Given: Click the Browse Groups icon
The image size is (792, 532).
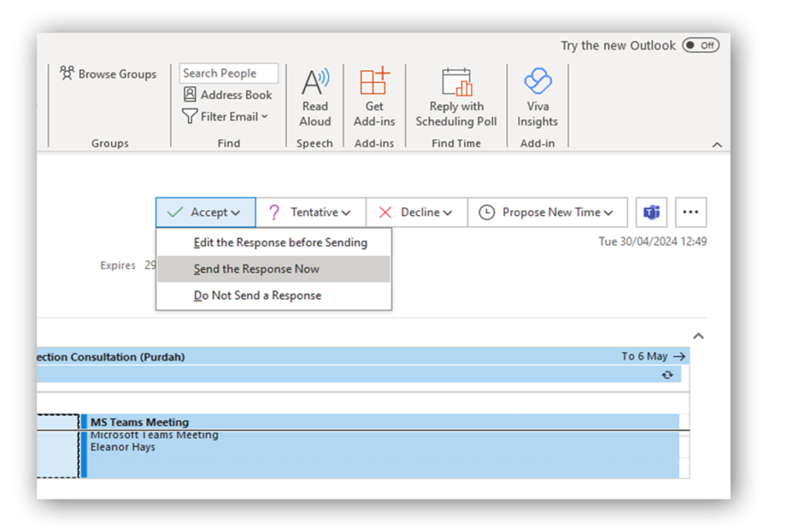Looking at the screenshot, I should [x=67, y=73].
